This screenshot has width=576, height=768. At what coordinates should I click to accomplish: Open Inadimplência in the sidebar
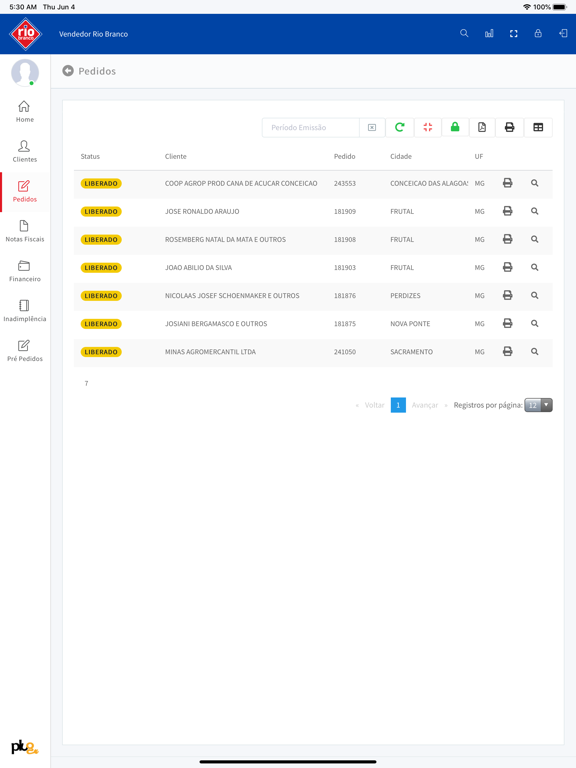click(x=24, y=311)
